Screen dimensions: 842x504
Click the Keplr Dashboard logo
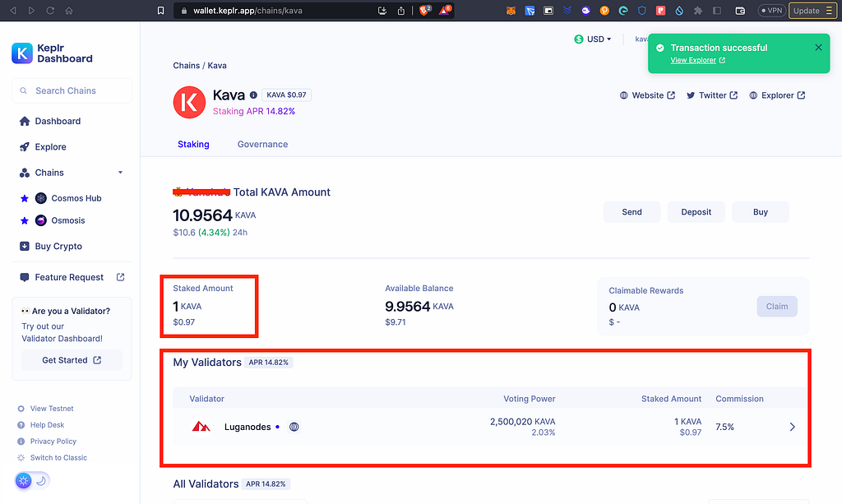tap(52, 53)
